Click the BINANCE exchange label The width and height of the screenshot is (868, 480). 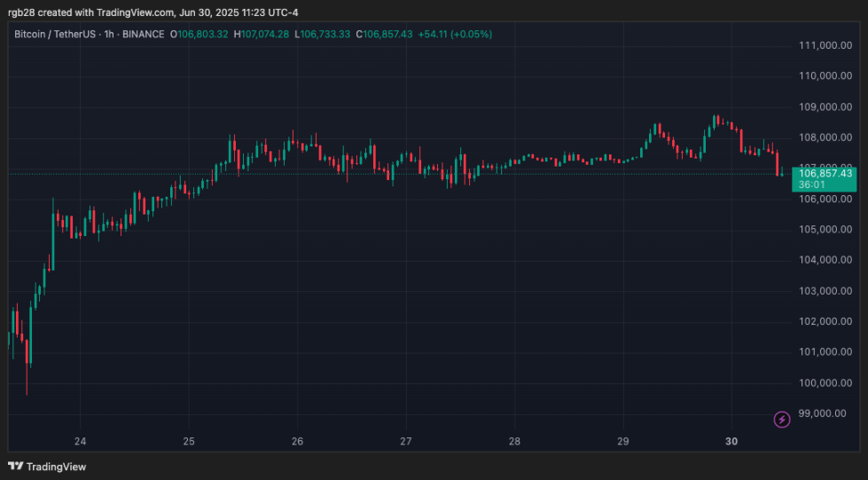click(143, 35)
